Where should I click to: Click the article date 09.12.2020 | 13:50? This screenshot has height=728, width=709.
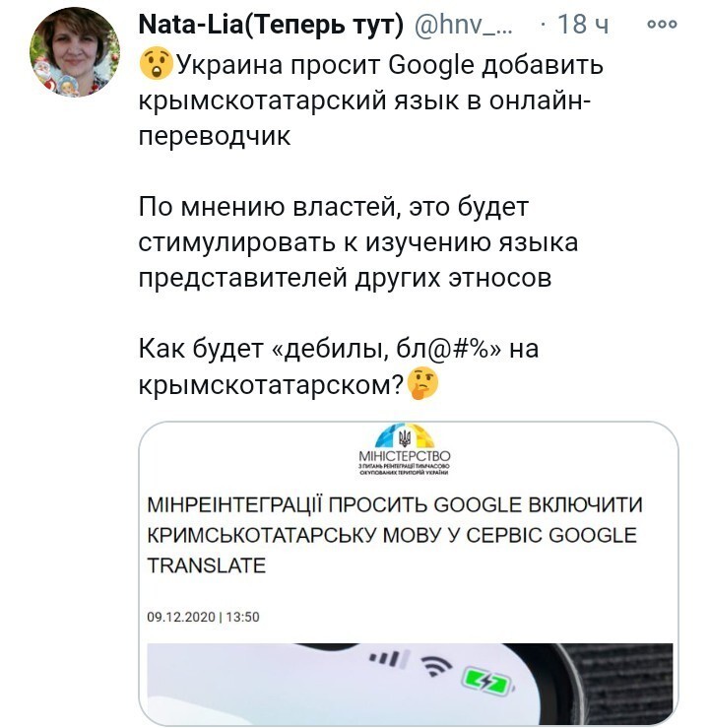(x=203, y=617)
